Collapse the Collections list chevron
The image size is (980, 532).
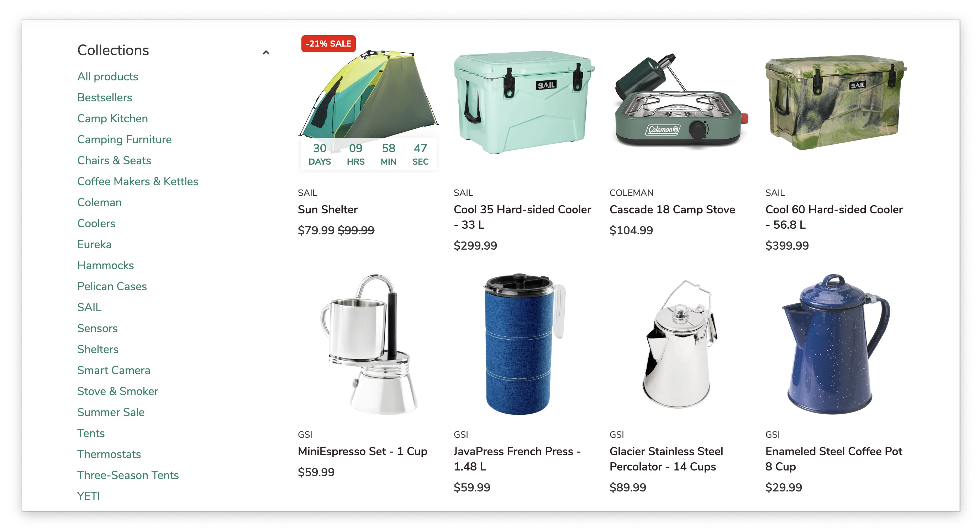(x=266, y=53)
